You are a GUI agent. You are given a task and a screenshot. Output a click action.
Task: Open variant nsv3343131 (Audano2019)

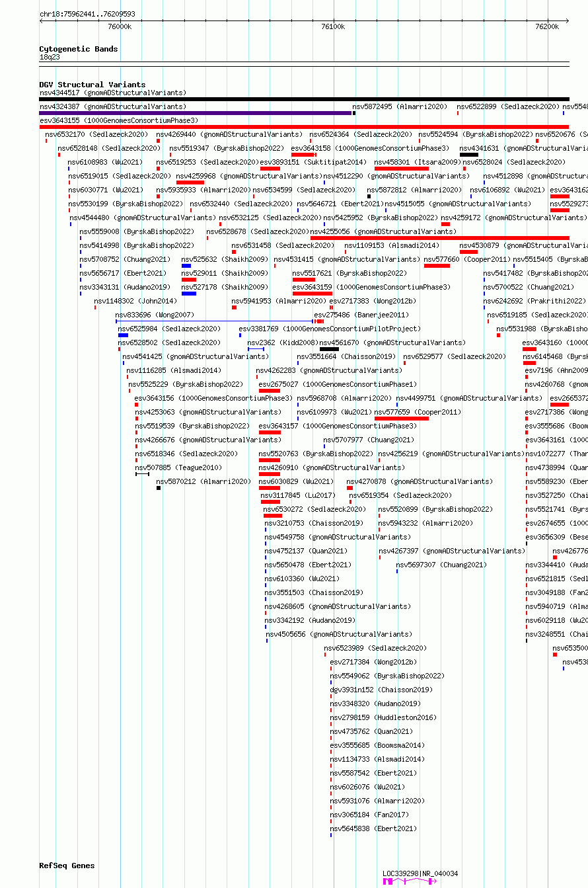click(x=125, y=287)
